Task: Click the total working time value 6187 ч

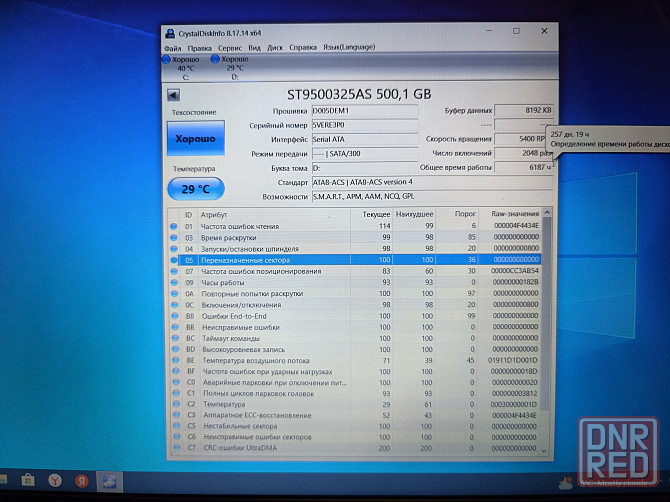Action: point(523,167)
